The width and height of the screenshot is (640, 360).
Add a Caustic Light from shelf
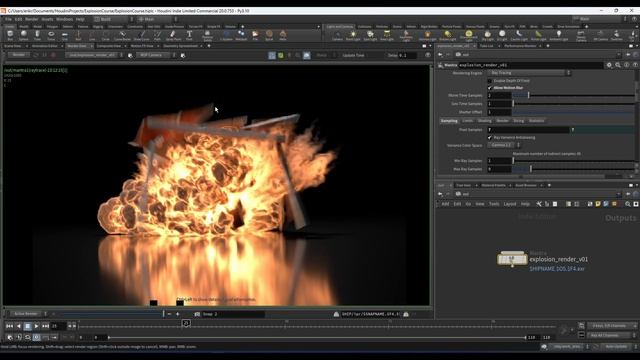pyautogui.click(x=519, y=36)
